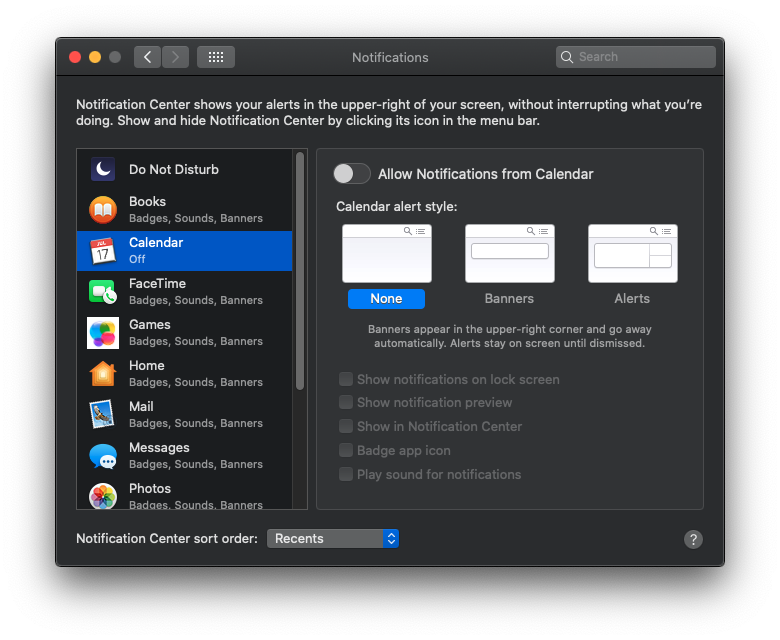780x640 pixels.
Task: Click the Calendar Off row text
Action: [x=156, y=250]
